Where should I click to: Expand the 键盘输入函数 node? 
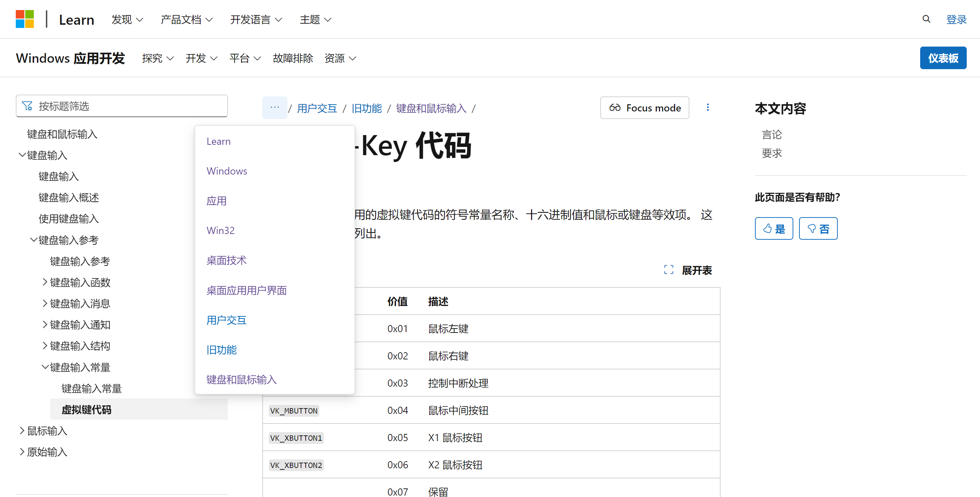click(x=45, y=282)
